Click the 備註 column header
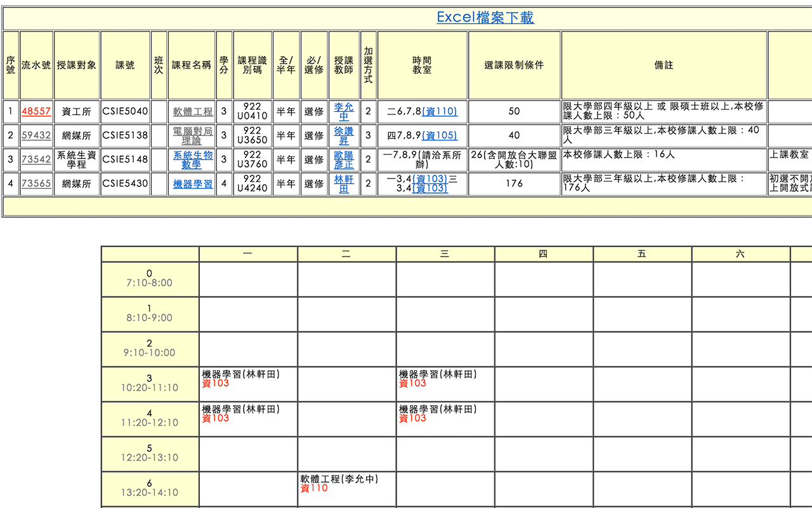This screenshot has width=812, height=508. (x=664, y=65)
